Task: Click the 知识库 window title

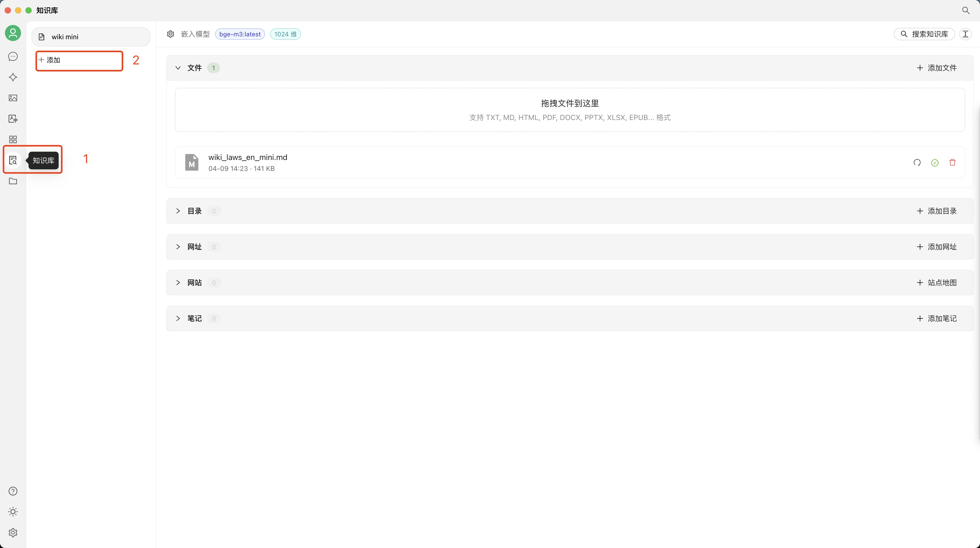Action: [47, 10]
